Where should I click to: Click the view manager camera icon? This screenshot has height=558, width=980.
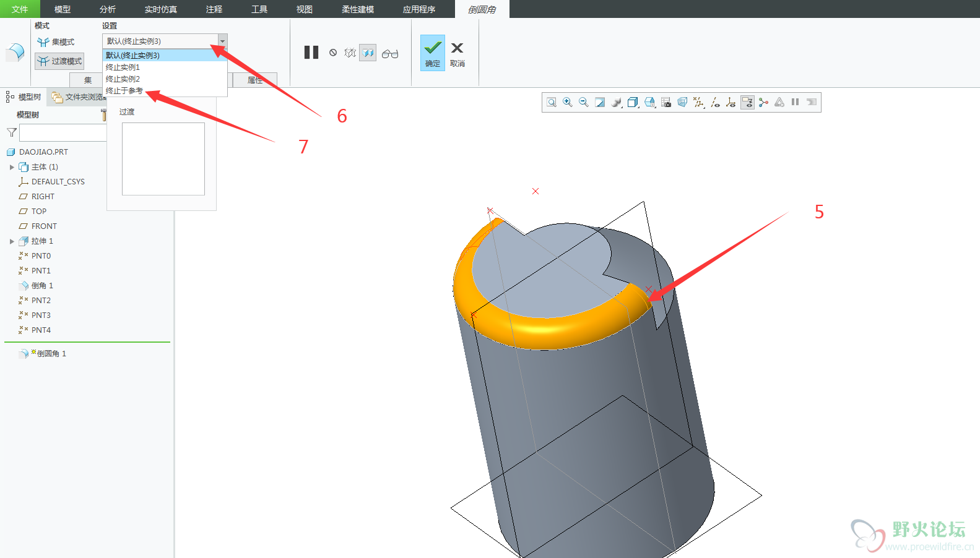(x=666, y=102)
